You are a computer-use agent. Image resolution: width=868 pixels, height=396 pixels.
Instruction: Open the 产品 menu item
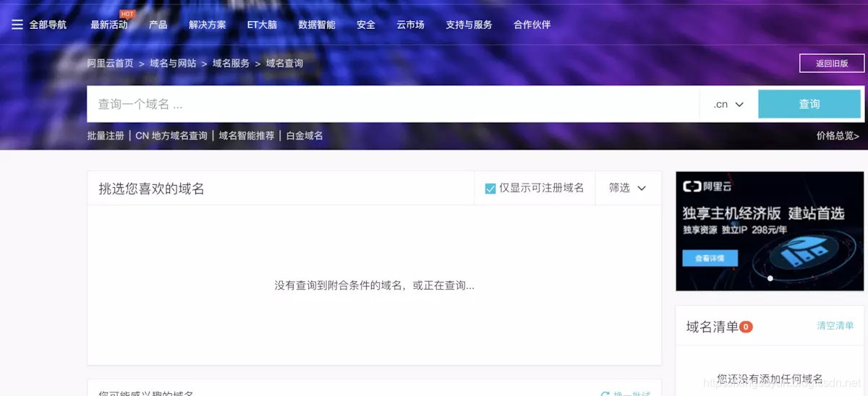click(x=158, y=25)
